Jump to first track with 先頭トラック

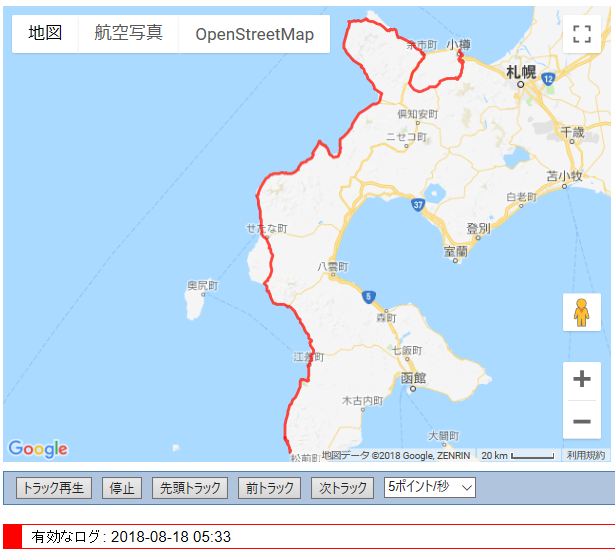190,488
